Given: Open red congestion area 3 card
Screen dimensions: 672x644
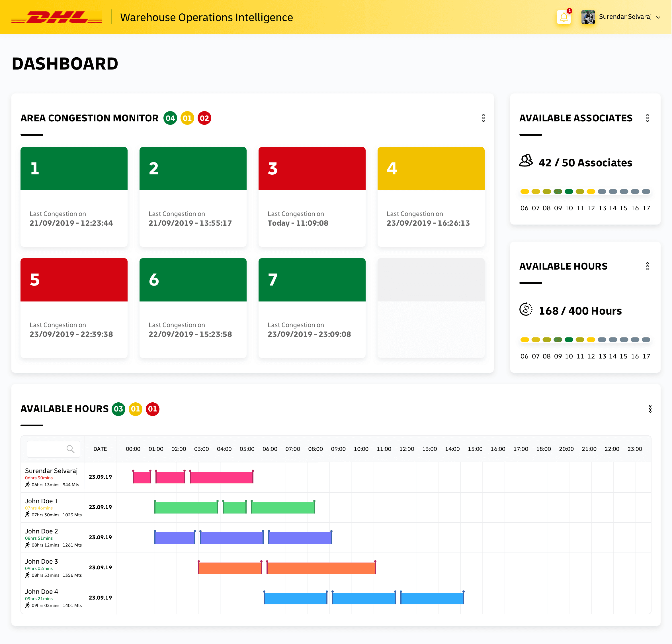Looking at the screenshot, I should (x=312, y=197).
